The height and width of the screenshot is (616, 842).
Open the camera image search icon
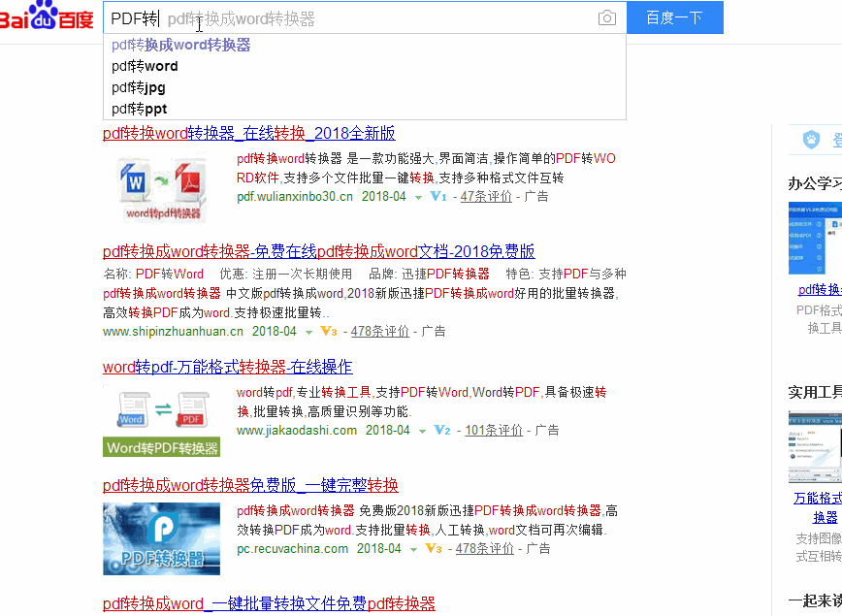607,17
